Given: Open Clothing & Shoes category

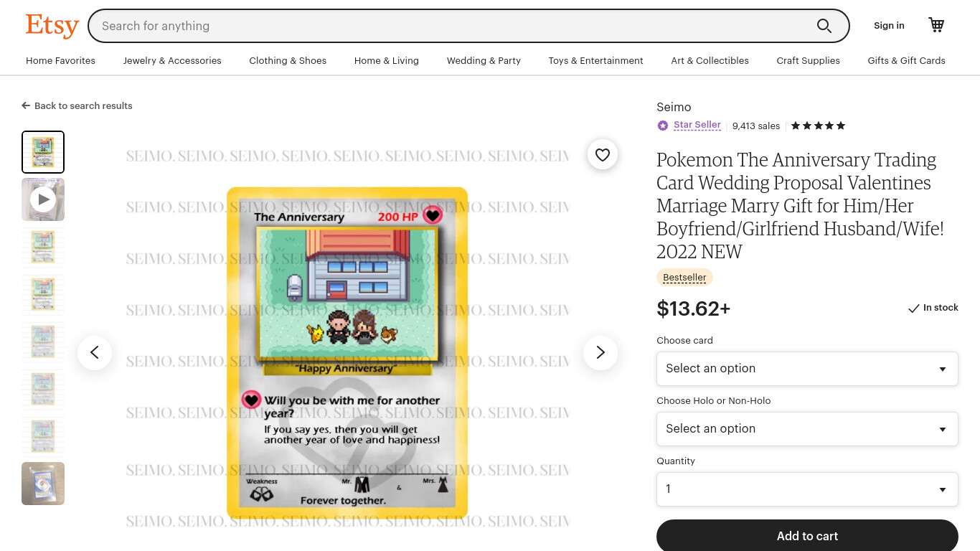Looking at the screenshot, I should point(288,61).
